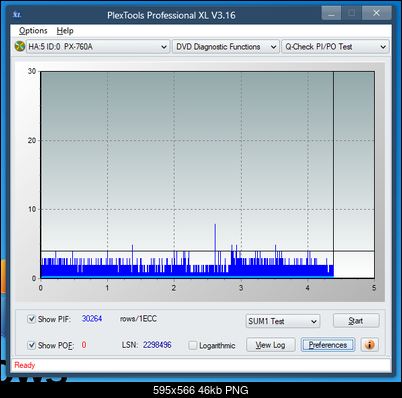The height and width of the screenshot is (398, 402).
Task: Open the Q-Check PI/PO Test dropdown
Action: (x=335, y=47)
